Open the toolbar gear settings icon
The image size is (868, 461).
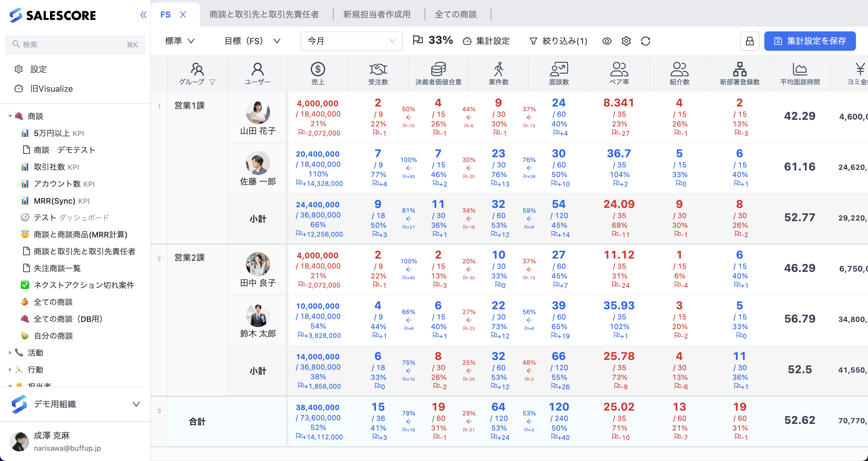(626, 41)
